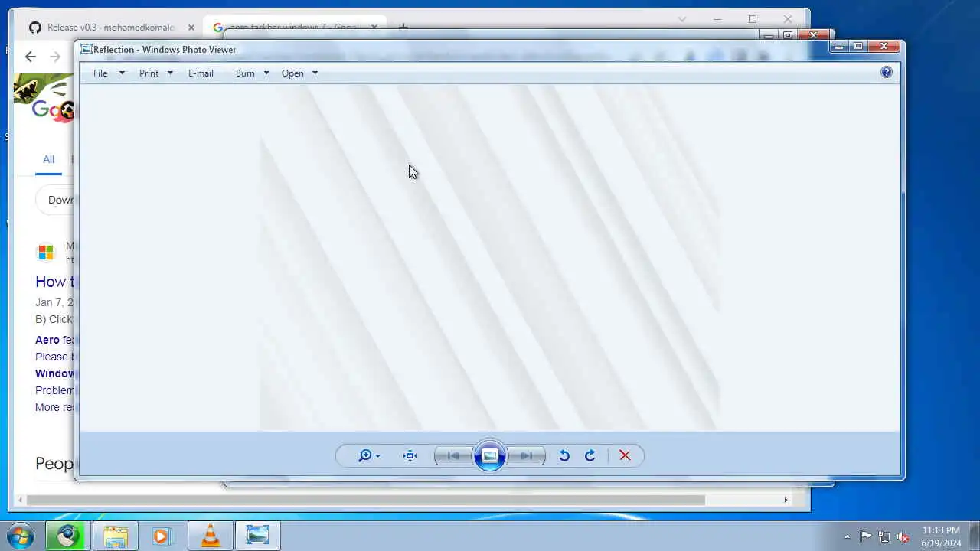Open the Burn menu in Photo Viewer
The width and height of the screenshot is (980, 551).
pyautogui.click(x=245, y=73)
